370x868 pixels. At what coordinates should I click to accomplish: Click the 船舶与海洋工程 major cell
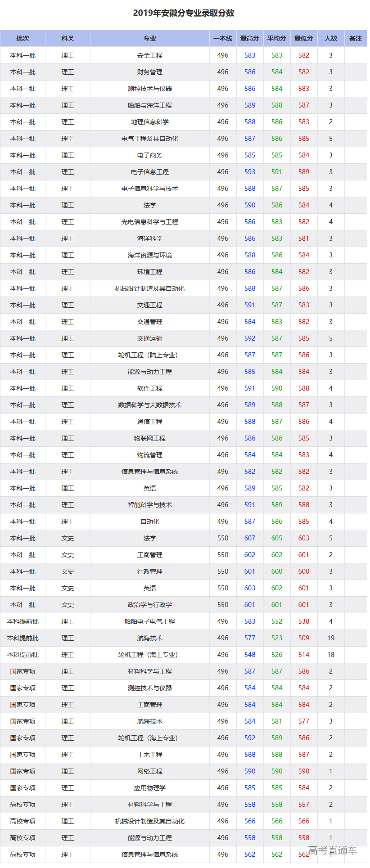[149, 105]
